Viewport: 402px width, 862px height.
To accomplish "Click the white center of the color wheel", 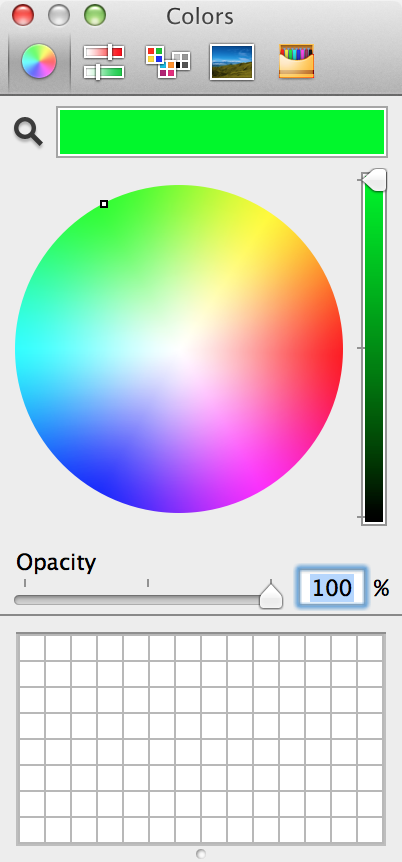I will [x=179, y=349].
